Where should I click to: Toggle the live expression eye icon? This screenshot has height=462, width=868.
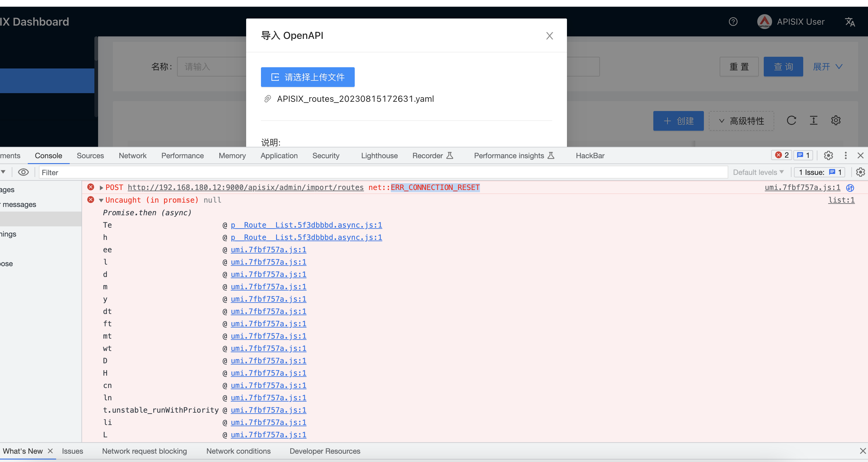click(x=23, y=172)
